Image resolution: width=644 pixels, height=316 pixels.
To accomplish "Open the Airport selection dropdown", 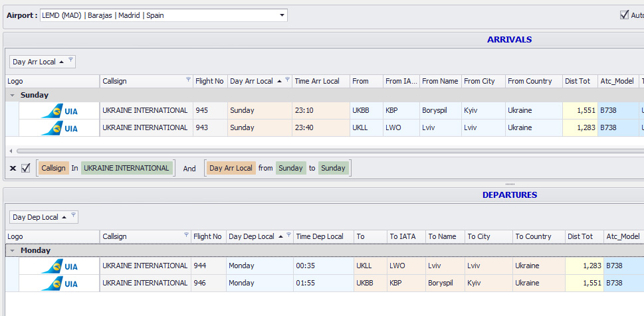I will tap(282, 15).
